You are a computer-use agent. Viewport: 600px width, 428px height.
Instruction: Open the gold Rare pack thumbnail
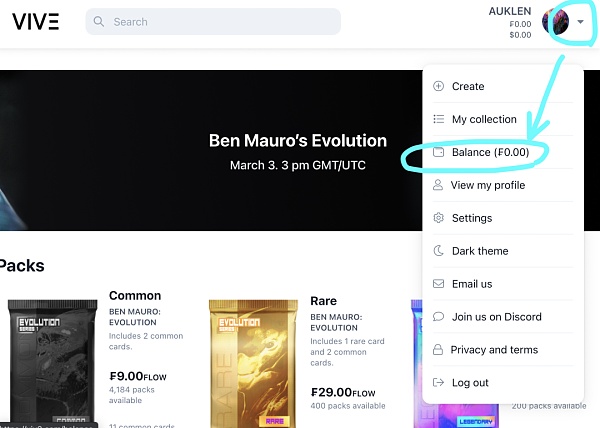click(253, 363)
